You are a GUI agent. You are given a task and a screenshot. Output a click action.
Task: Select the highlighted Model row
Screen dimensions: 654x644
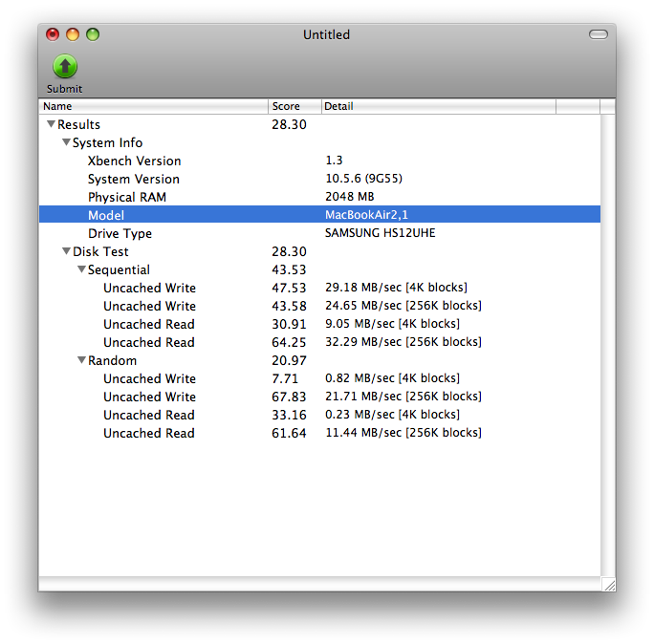tap(320, 214)
